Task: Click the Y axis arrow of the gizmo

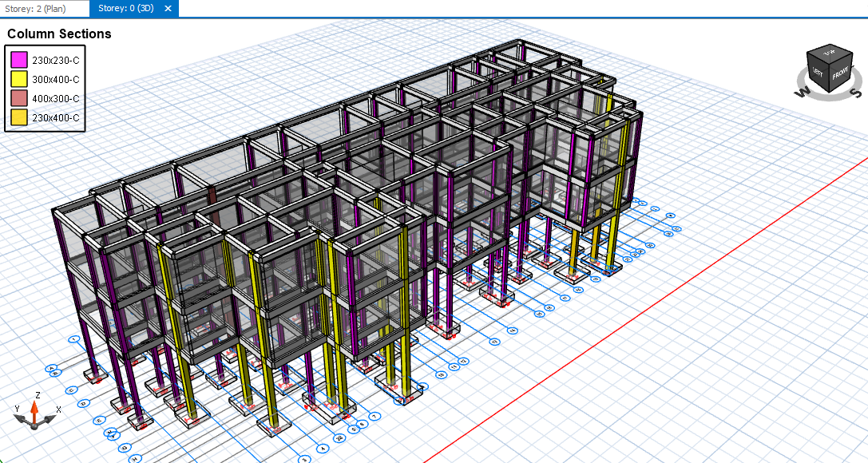Action: tap(22, 417)
